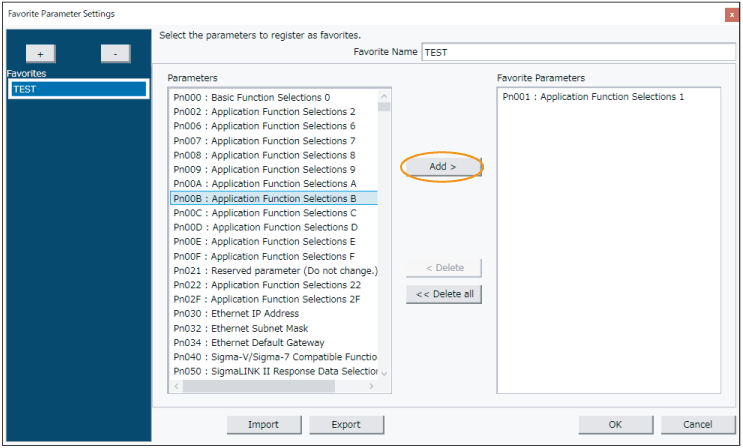The height and width of the screenshot is (448, 743).
Task: Select TEST in the Favorites list
Action: coord(78,89)
